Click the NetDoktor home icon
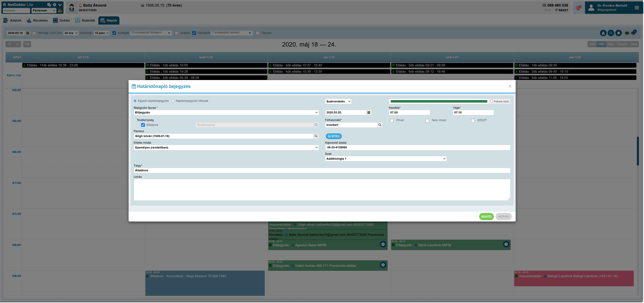Screen dimensions: 644x303 pos(4,5)
